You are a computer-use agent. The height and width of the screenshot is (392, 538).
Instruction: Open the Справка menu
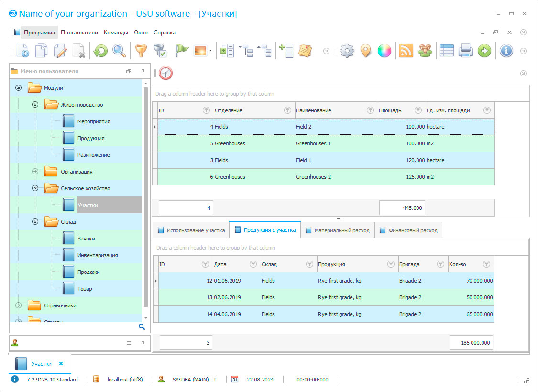pos(165,32)
